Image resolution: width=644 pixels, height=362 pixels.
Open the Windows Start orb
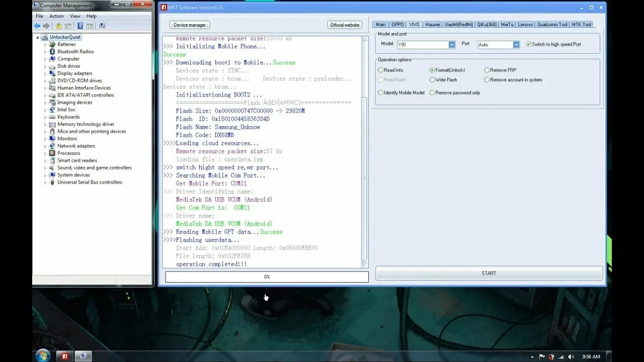tap(43, 355)
